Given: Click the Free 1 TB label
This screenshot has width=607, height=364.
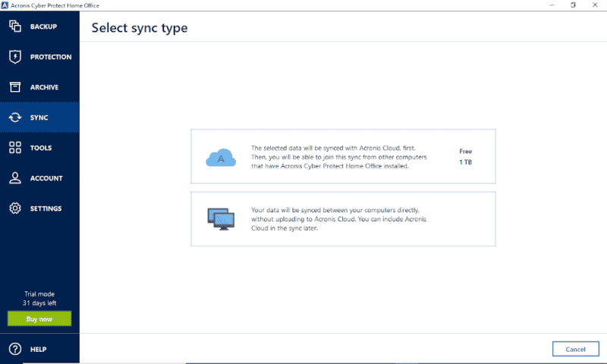Looking at the screenshot, I should (465, 157).
